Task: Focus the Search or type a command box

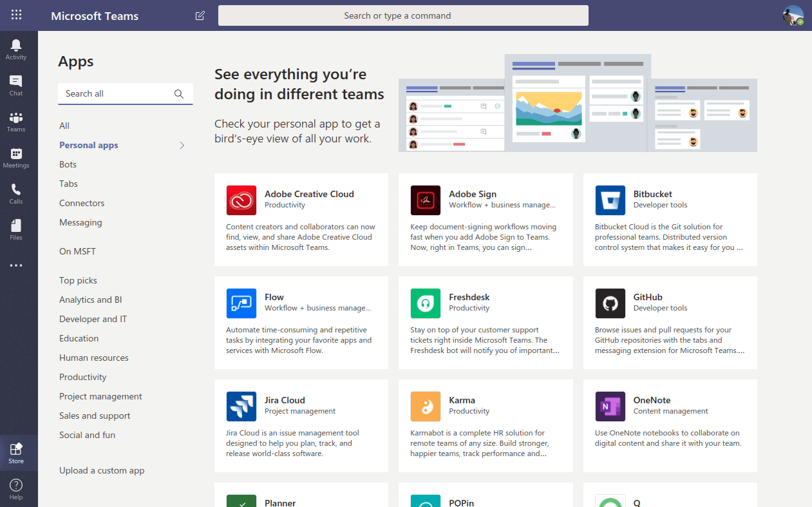Action: (x=403, y=15)
